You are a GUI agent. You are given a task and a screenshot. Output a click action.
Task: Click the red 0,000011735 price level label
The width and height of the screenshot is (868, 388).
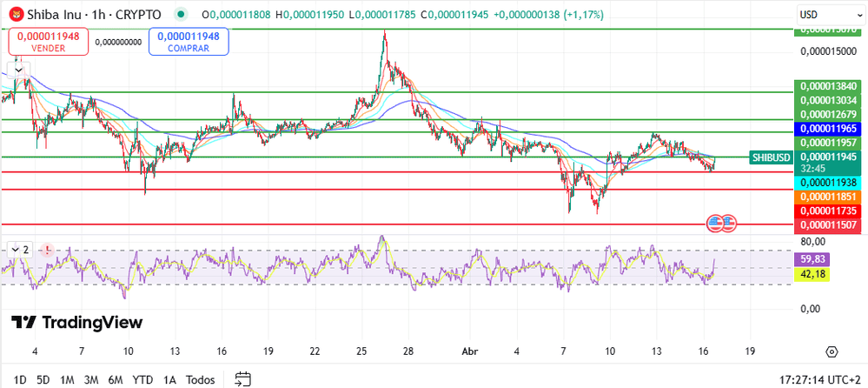(x=828, y=211)
